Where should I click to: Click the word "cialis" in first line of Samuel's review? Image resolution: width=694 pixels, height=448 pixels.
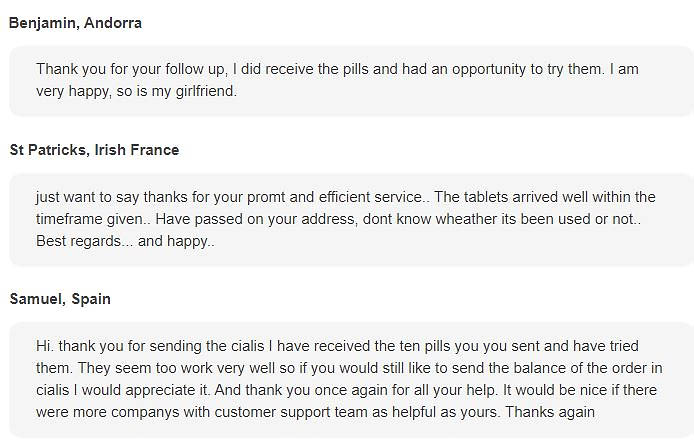click(x=248, y=346)
